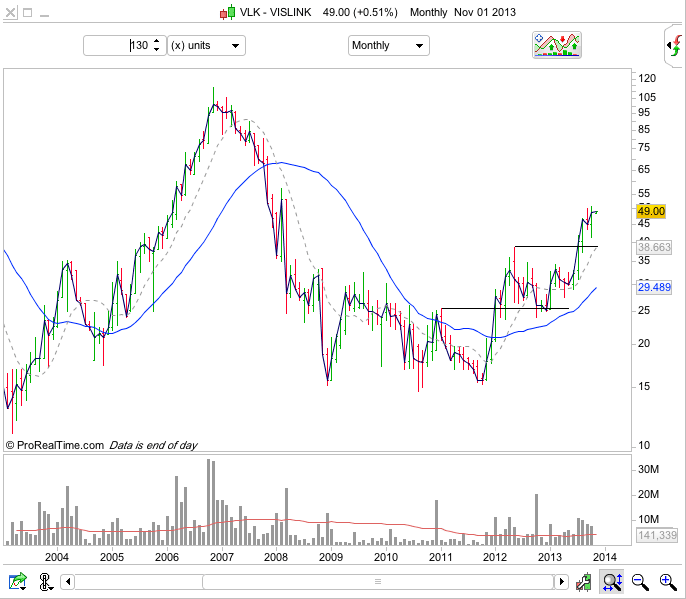The height and width of the screenshot is (599, 686).
Task: Click the chart export icon at bottom left
Action: coord(17,581)
